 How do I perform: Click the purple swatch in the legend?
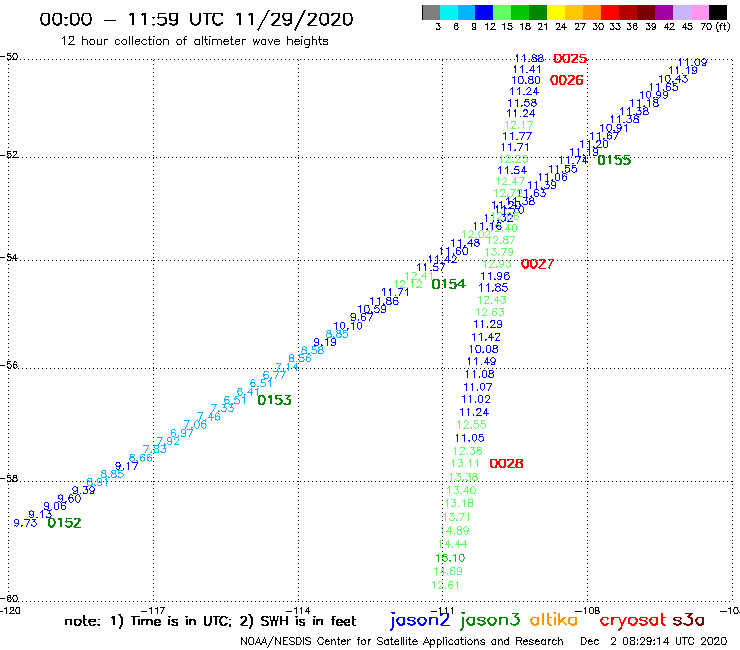click(664, 12)
